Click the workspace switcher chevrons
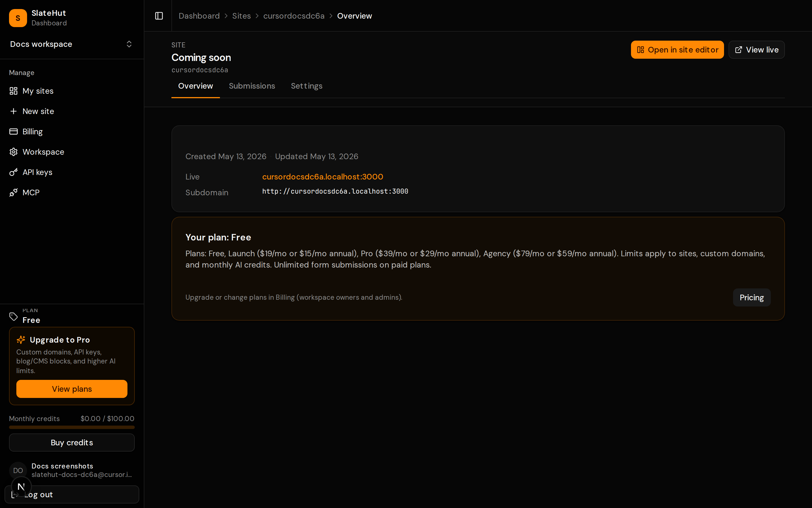812x508 pixels. (129, 44)
